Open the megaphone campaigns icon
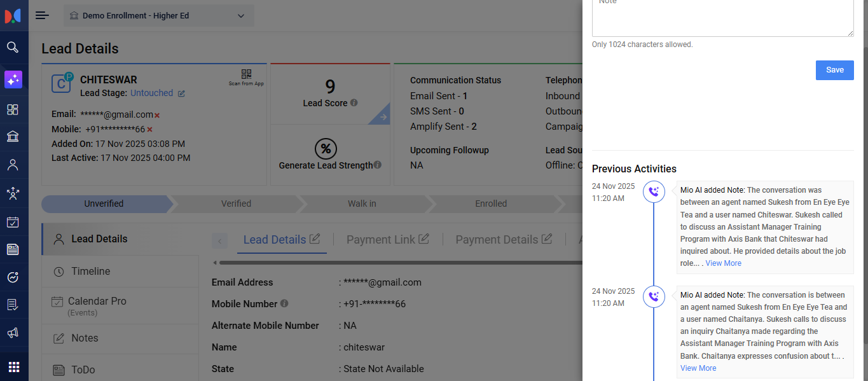The width and height of the screenshot is (868, 381). click(x=13, y=333)
